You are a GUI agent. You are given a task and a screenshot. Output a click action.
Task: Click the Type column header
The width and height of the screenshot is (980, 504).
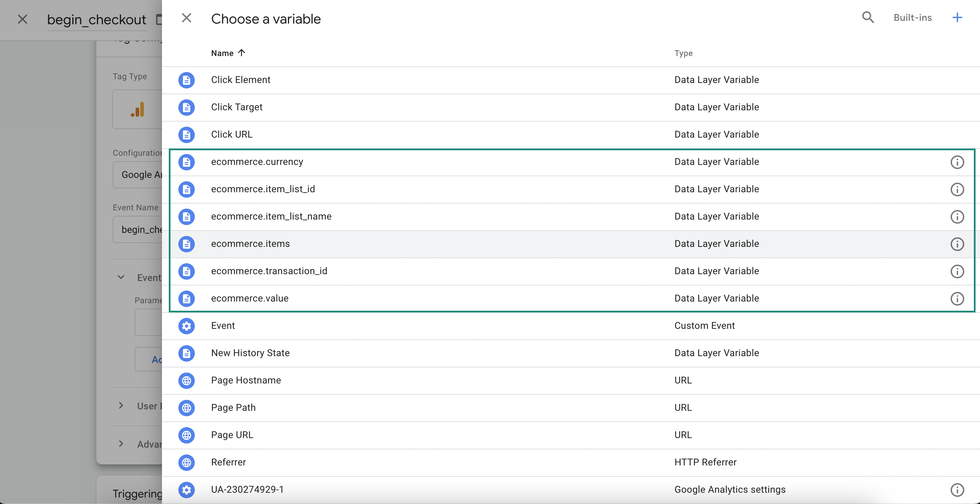683,53
